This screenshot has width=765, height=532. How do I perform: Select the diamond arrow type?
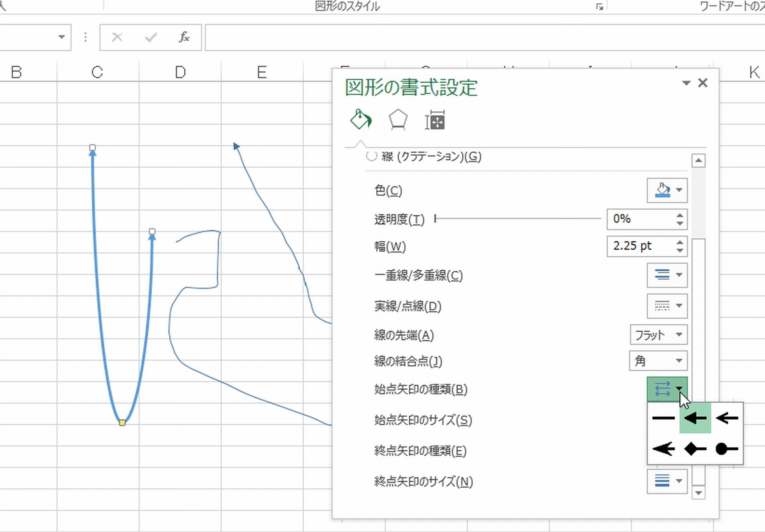tap(695, 449)
